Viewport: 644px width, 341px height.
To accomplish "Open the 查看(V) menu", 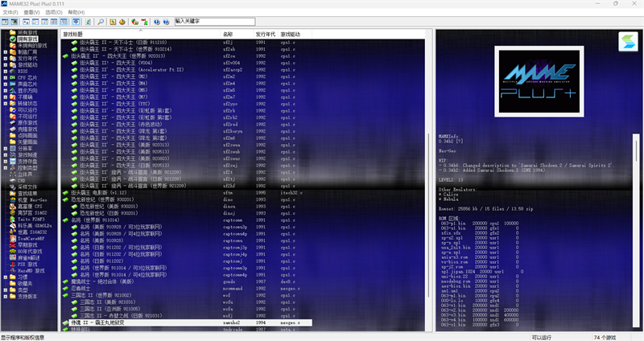I will pos(31,12).
